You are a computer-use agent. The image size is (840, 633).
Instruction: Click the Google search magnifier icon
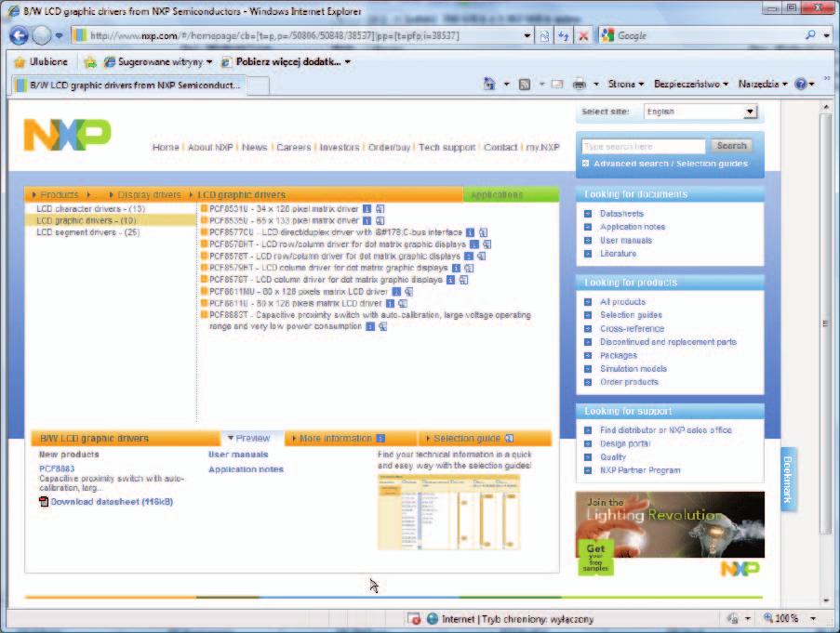click(x=810, y=35)
